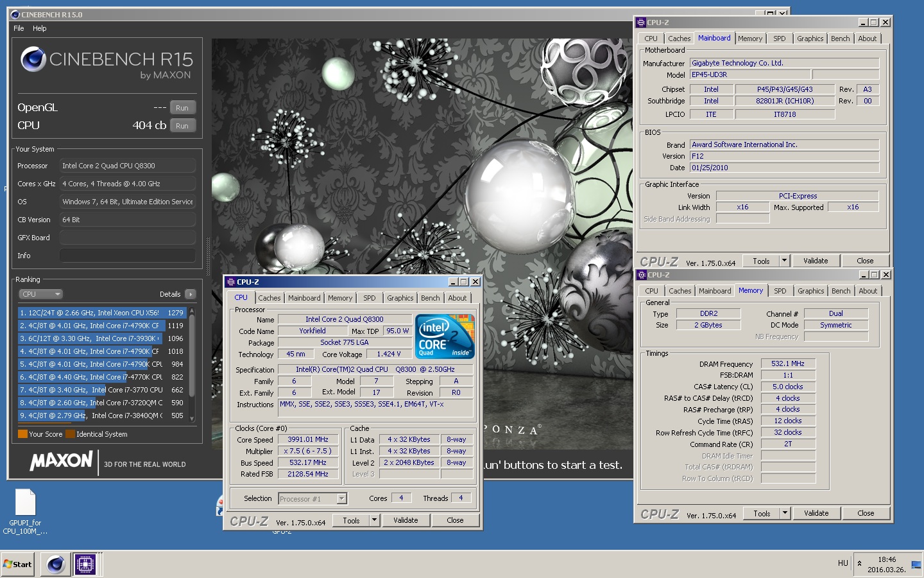The width and height of the screenshot is (924, 578).
Task: Expand Tools dropdown arrow in Mainboard CPU-Z window
Action: click(x=785, y=261)
